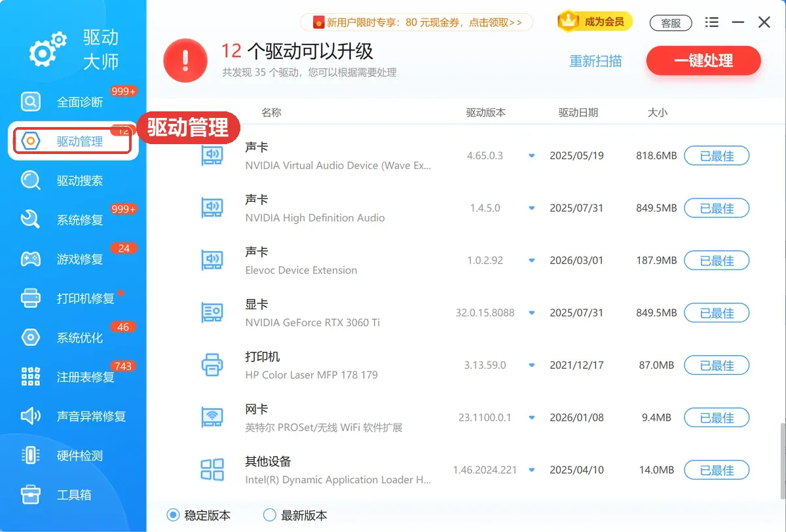Viewport: 786px width, 532px height.
Task: Open the hamburger menu icon next to 客服
Action: pyautogui.click(x=712, y=22)
